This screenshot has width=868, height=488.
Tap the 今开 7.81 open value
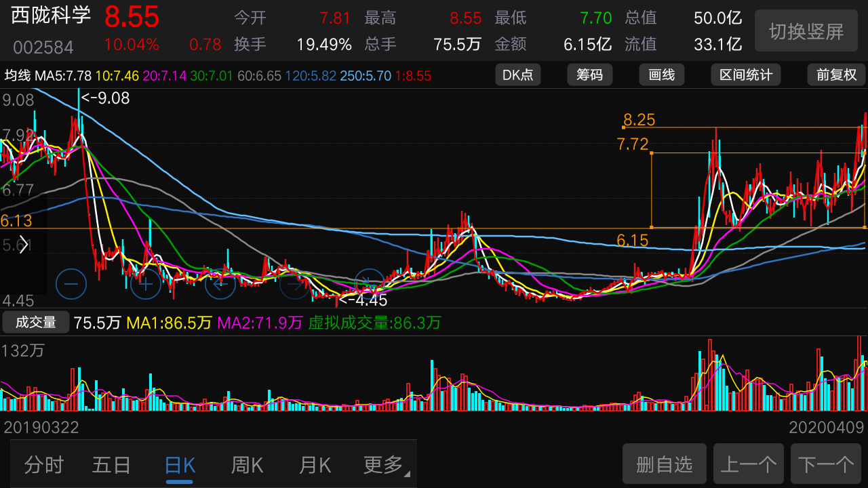pyautogui.click(x=335, y=18)
